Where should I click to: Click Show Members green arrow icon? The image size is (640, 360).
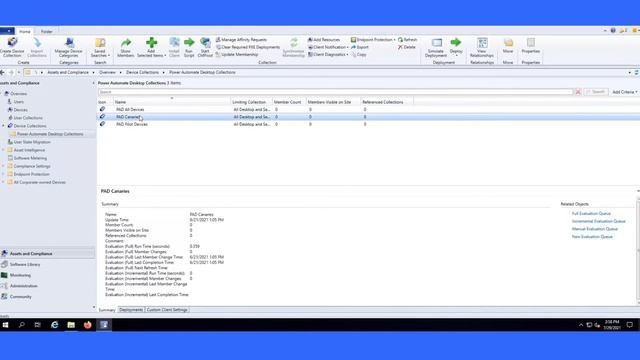point(126,42)
